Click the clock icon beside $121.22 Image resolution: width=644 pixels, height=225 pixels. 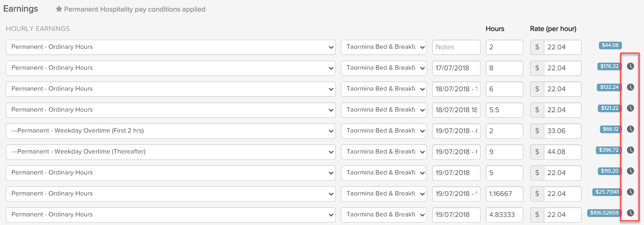point(630,108)
